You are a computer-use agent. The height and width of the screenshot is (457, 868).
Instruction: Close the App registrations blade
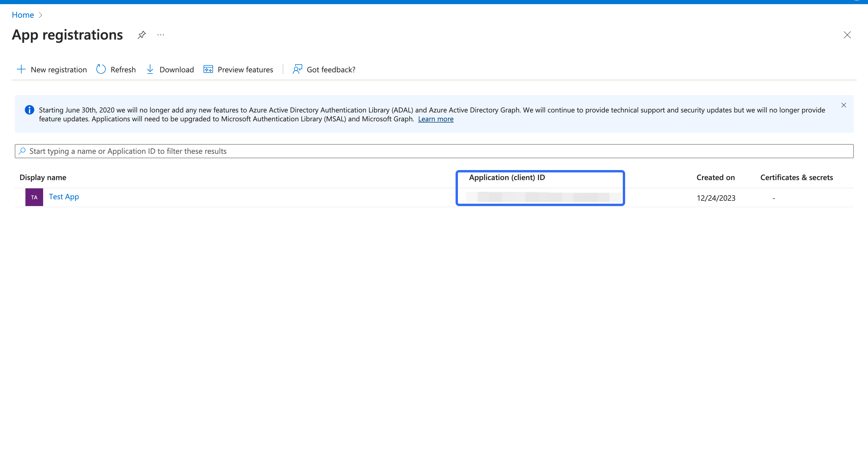[x=847, y=35]
